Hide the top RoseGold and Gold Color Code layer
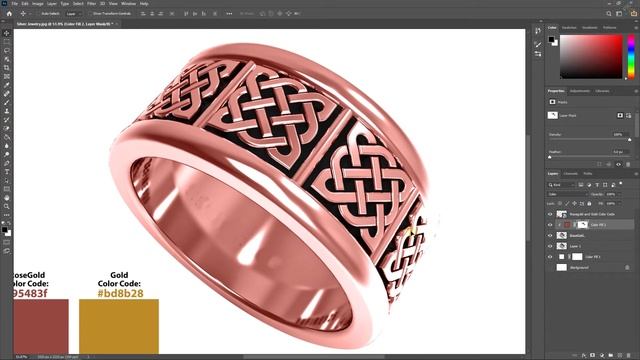640x360 pixels. pos(550,214)
